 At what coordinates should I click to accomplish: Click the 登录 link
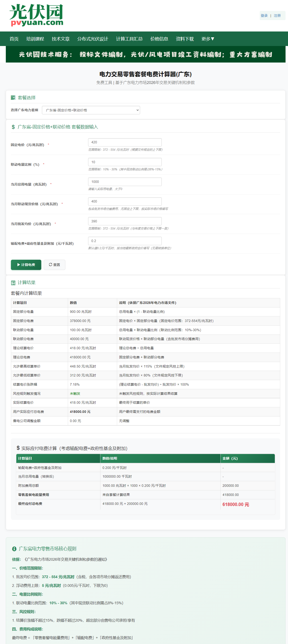[264, 15]
